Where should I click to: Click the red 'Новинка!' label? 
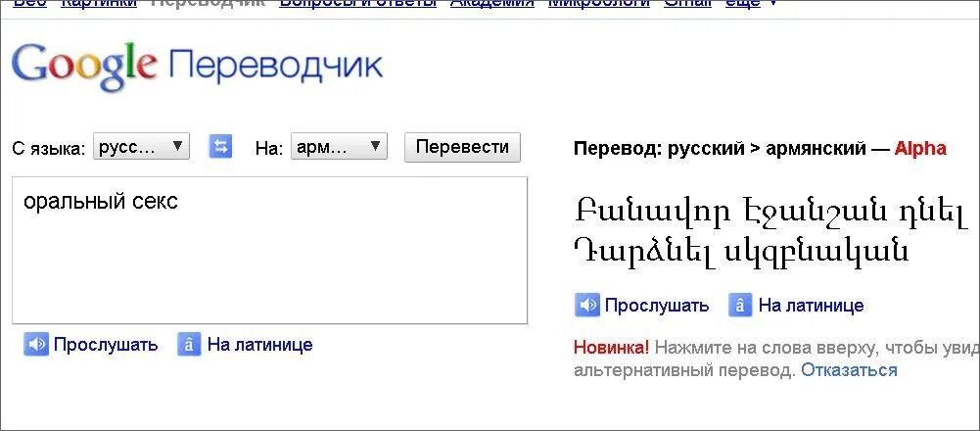611,347
